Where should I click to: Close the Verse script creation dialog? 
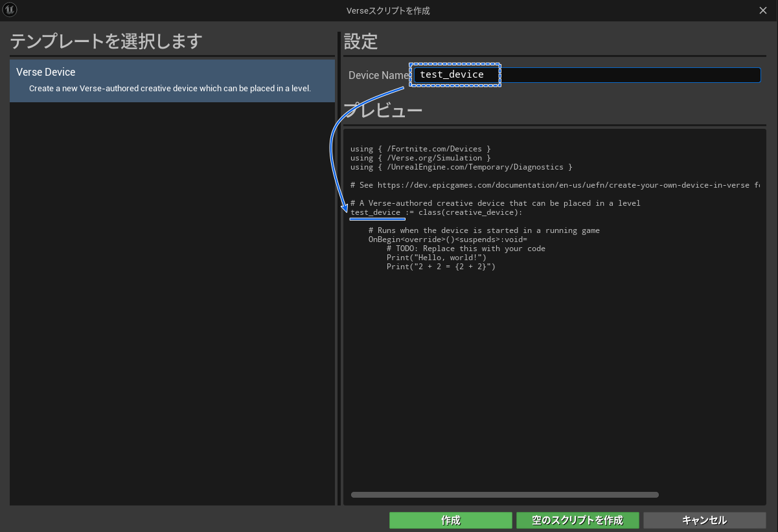762,10
